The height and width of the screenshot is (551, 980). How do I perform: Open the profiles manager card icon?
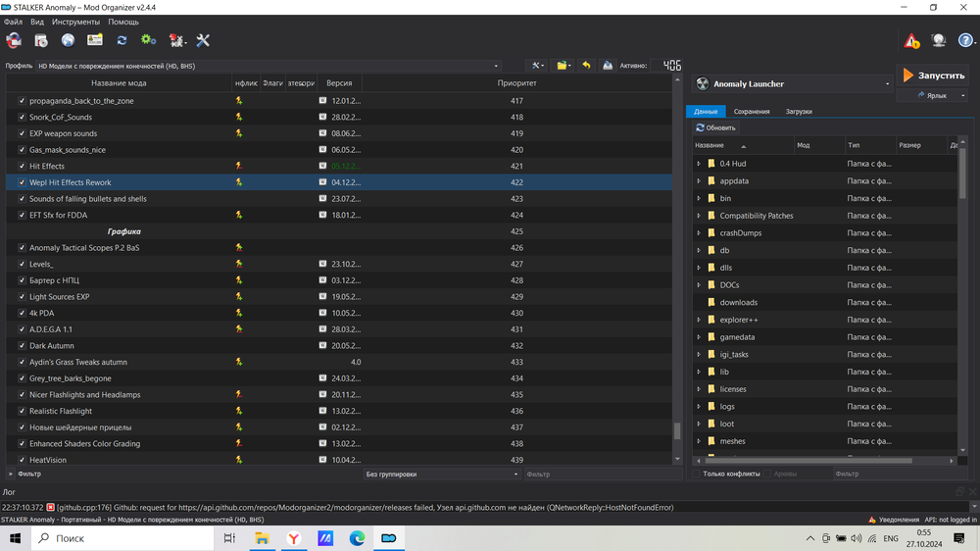(95, 40)
